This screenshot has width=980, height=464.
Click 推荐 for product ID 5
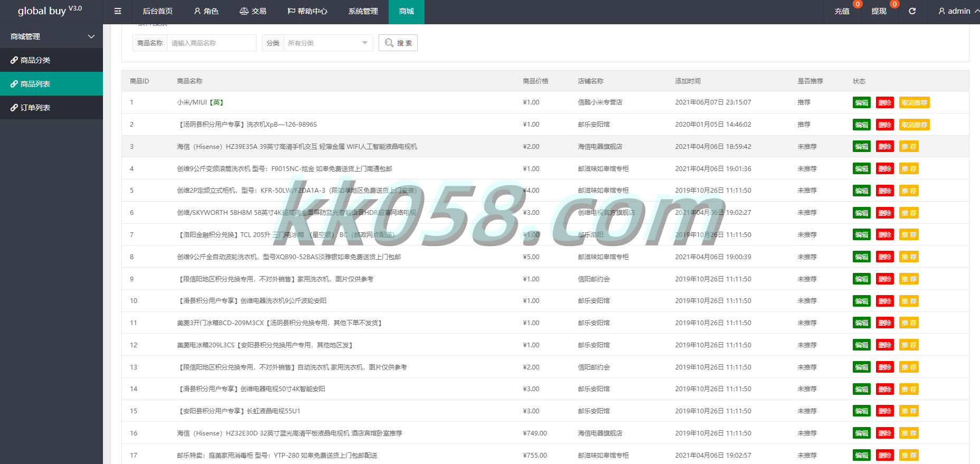point(909,191)
